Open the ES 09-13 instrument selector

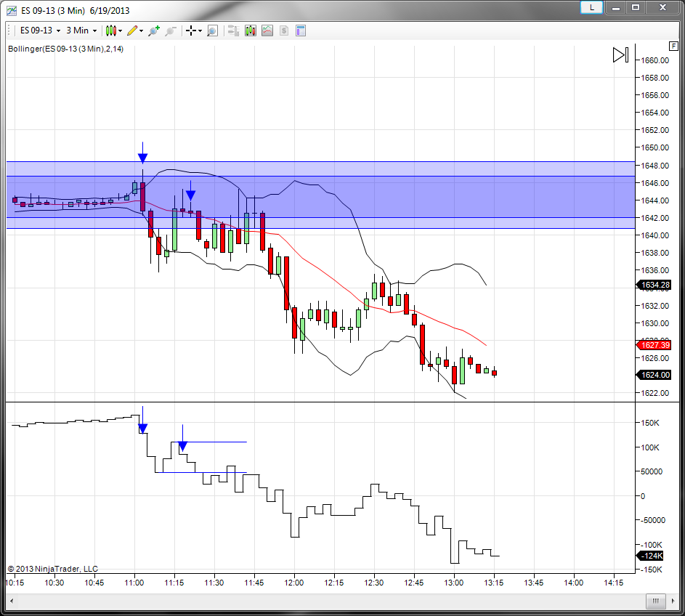click(40, 31)
